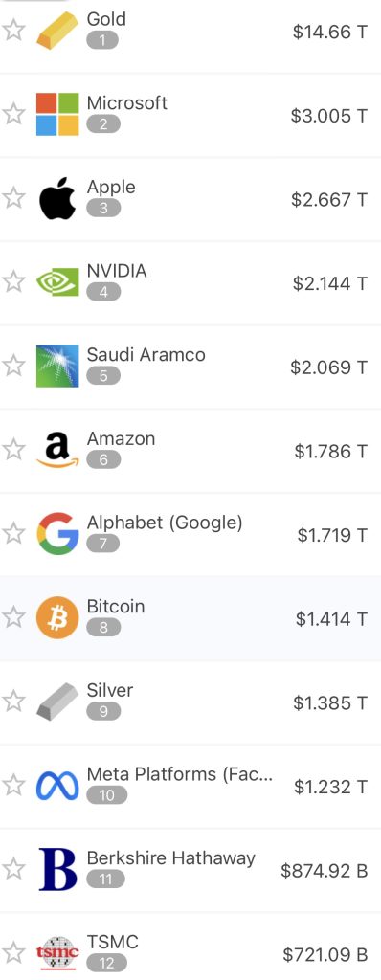Select the Apple logo icon

point(57,198)
